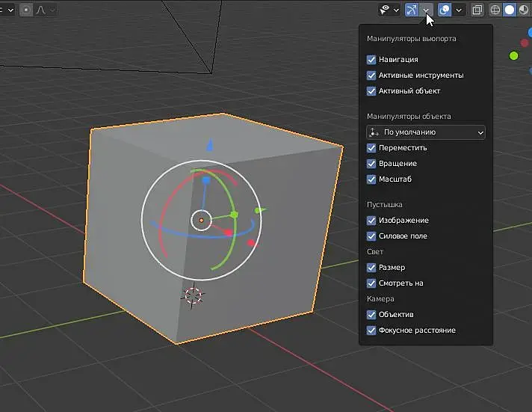Toggle the Объектив camera checkbox
This screenshot has height=412, width=532.
click(371, 315)
